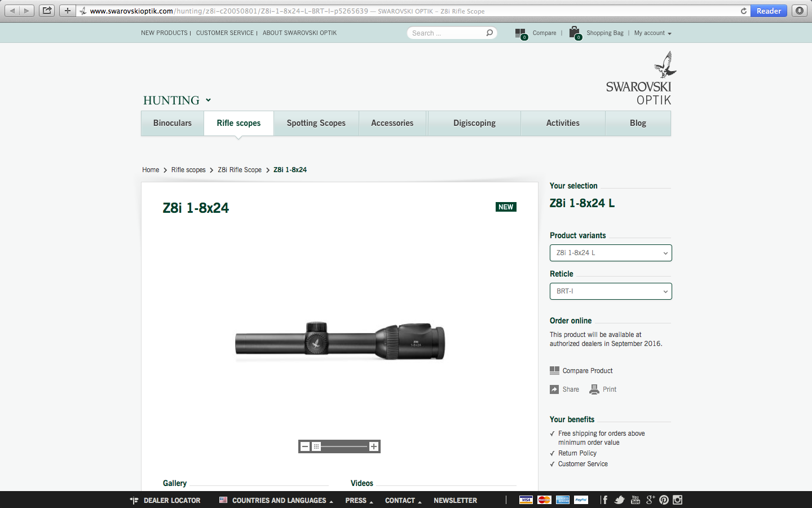This screenshot has height=508, width=812.
Task: Click the American Express payment icon
Action: (563, 500)
